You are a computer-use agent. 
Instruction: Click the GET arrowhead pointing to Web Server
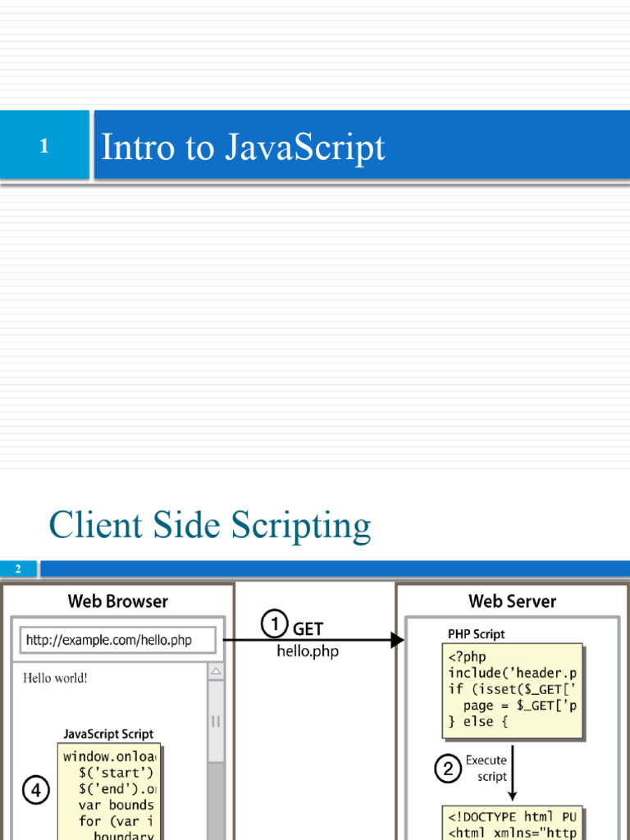click(x=398, y=640)
